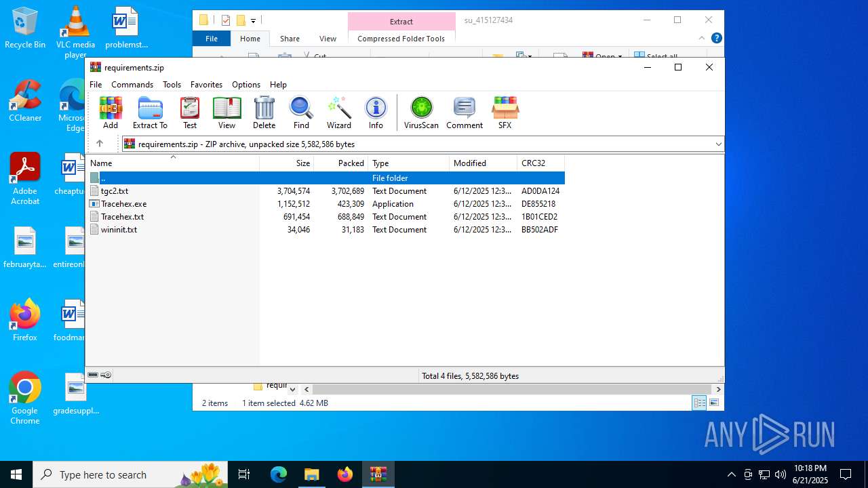The image size is (868, 488).
Task: Show archive Info
Action: [x=376, y=113]
